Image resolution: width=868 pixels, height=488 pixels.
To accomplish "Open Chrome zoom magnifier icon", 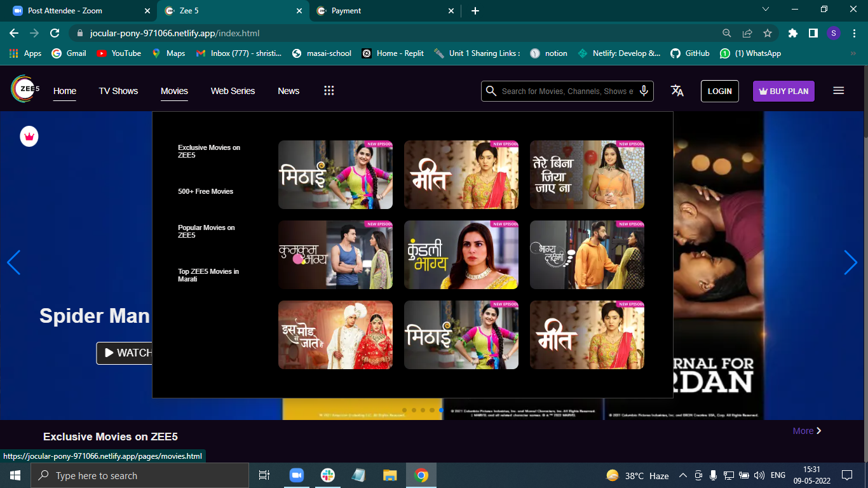I will click(727, 33).
